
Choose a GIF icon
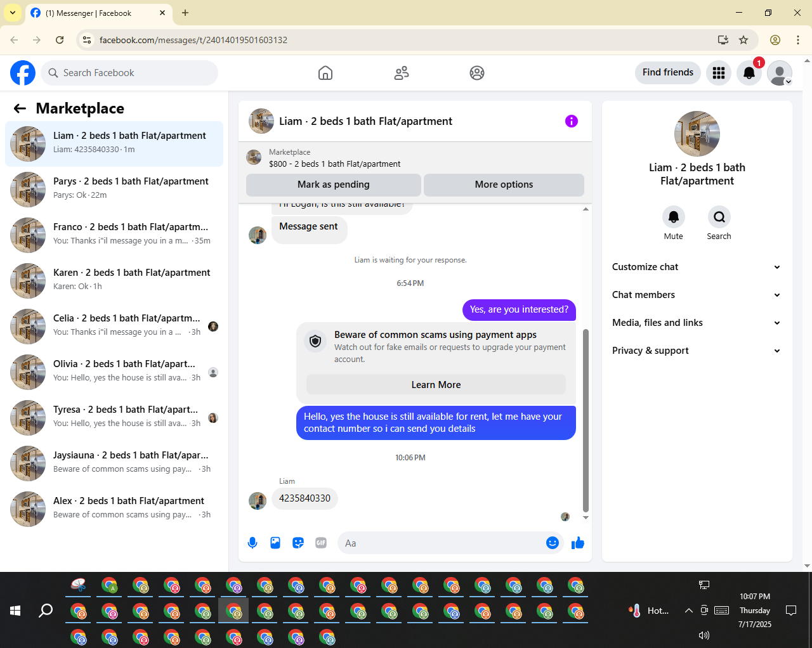pos(321,543)
